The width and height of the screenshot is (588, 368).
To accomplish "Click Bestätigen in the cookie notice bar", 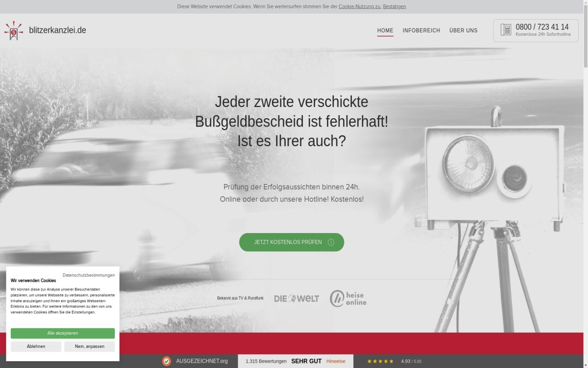I will [x=394, y=6].
